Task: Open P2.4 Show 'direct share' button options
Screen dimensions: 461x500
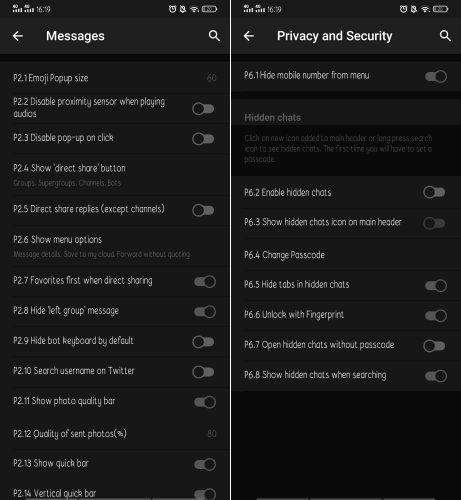Action: tap(115, 175)
